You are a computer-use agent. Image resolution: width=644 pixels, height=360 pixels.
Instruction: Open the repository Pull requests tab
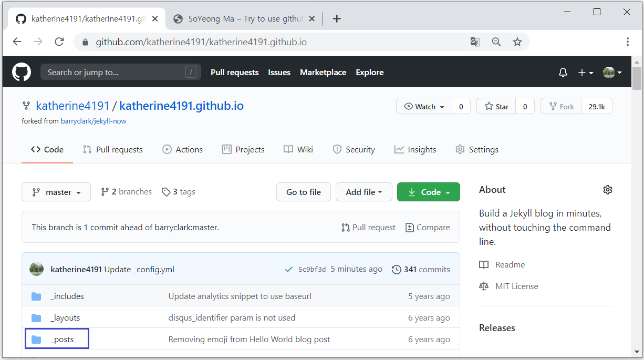click(113, 149)
